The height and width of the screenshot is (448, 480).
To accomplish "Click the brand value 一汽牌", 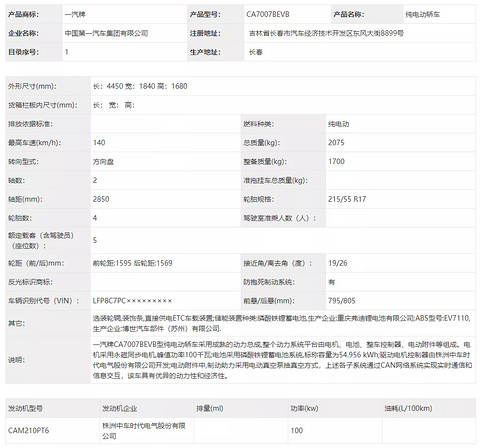I will point(75,14).
